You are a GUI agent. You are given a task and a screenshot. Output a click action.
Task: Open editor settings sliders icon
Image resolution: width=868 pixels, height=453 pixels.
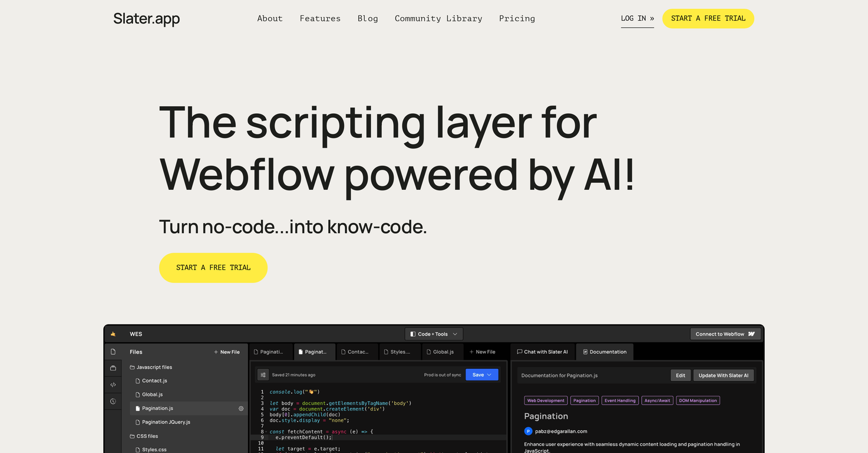[x=263, y=375]
